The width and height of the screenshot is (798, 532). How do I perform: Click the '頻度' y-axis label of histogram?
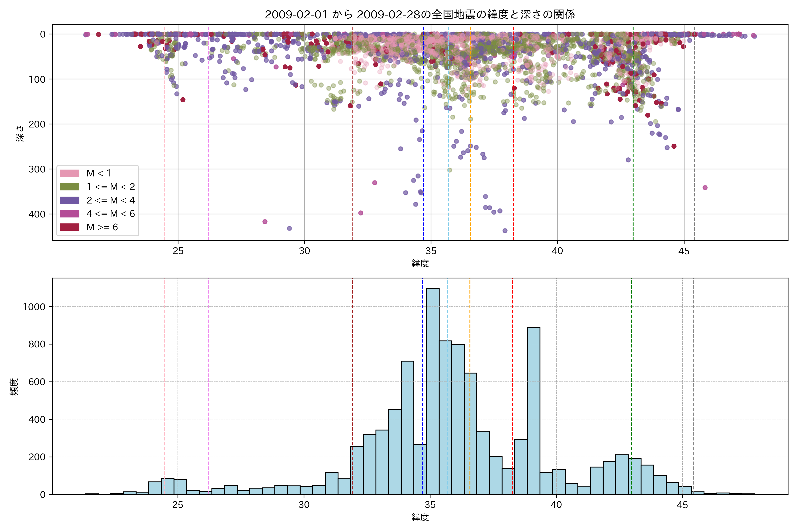pyautogui.click(x=14, y=387)
